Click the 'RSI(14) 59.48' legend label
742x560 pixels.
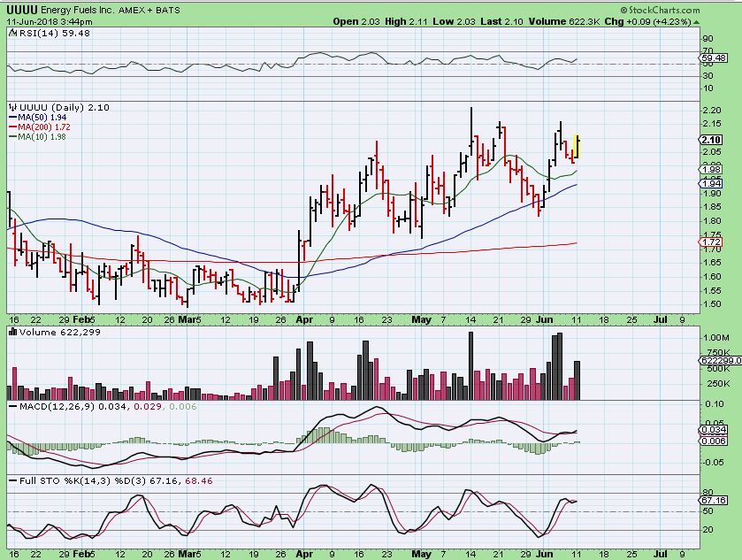click(53, 33)
